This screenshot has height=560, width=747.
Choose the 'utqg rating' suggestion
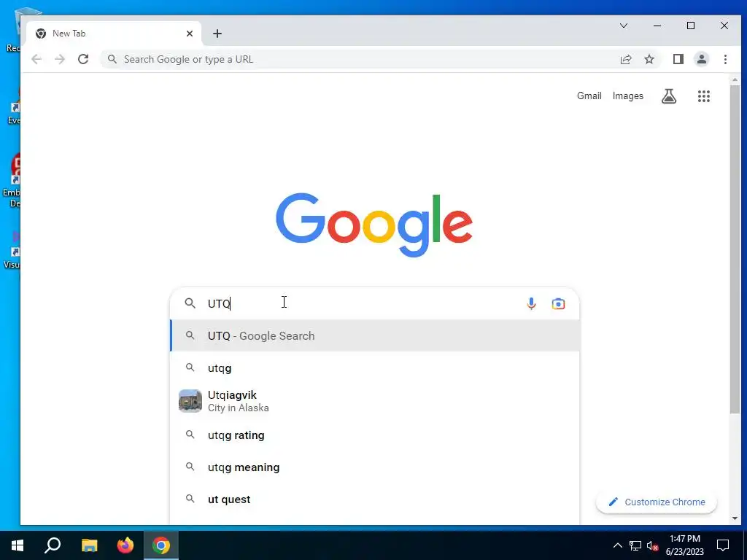click(x=375, y=435)
